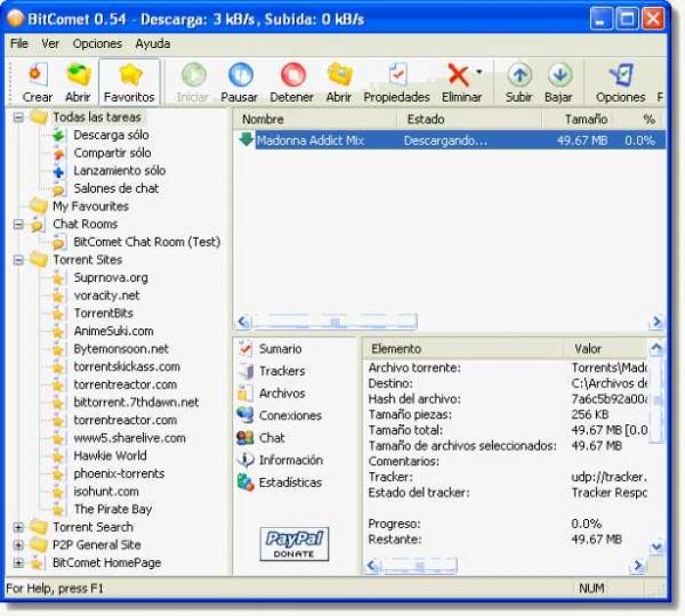Collapse the Chat Rooms tree node
The image size is (685, 616).
[18, 224]
